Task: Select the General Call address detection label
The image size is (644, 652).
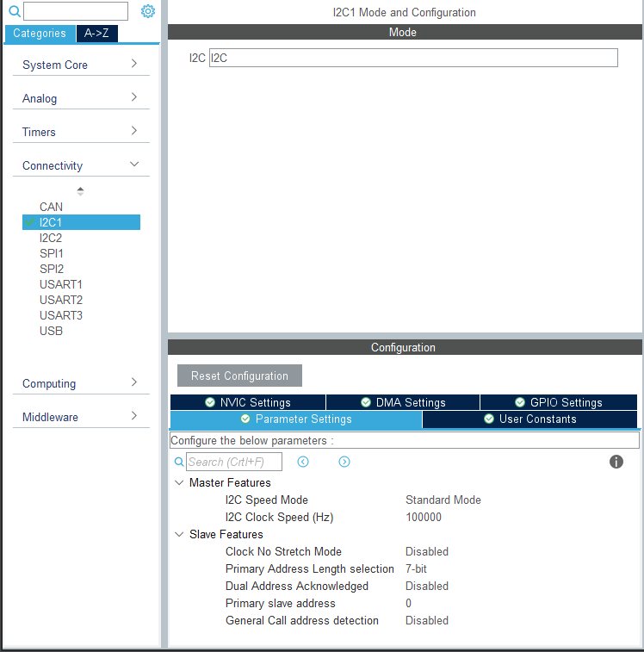Action: (x=302, y=620)
